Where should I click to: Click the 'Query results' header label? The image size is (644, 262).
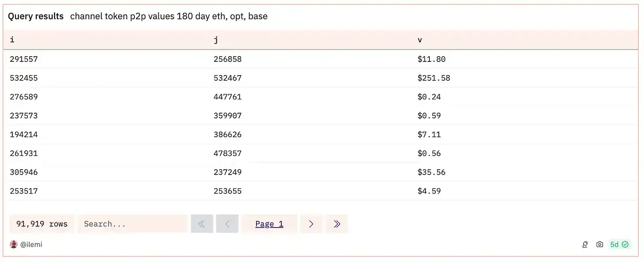click(35, 16)
